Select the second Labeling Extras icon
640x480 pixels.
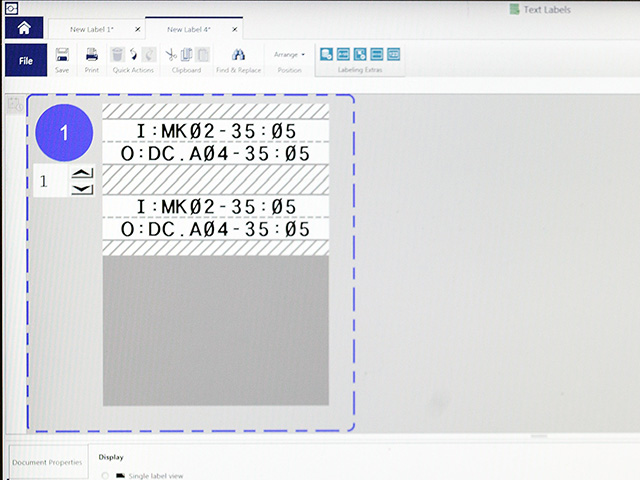343,54
